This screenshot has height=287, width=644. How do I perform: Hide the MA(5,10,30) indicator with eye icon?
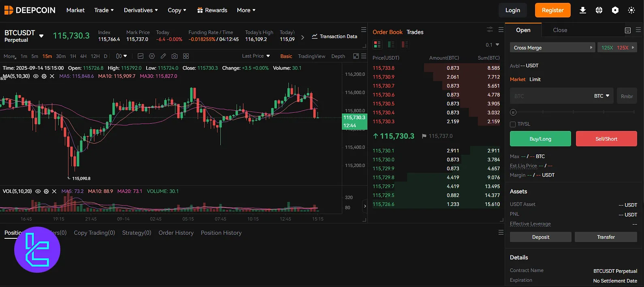[36, 76]
